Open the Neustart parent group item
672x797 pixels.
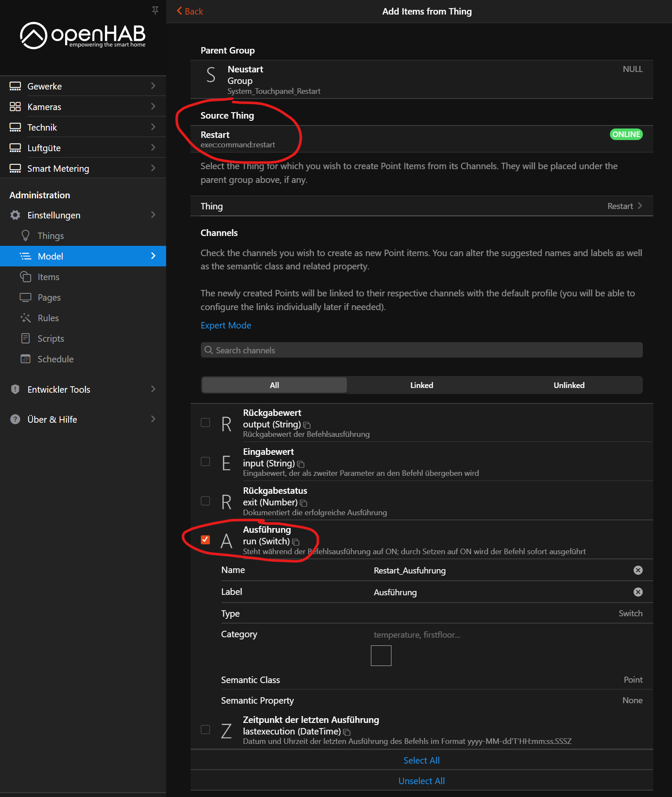tap(421, 79)
